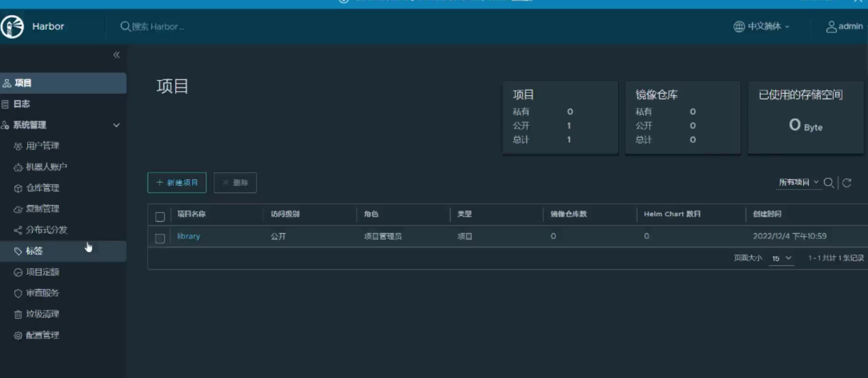Click 镜像仓库 statistics card title
The image size is (868, 378).
point(657,94)
